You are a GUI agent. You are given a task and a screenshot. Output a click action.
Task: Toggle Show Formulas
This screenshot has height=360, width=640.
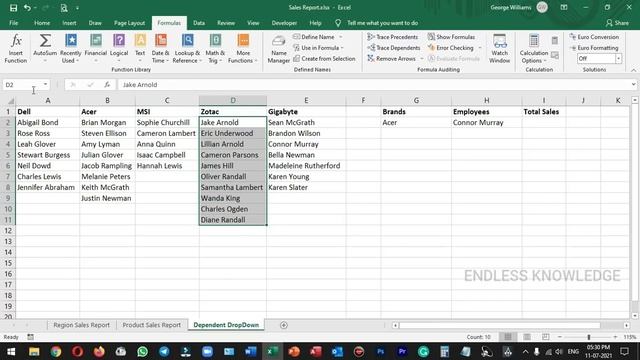tap(451, 37)
